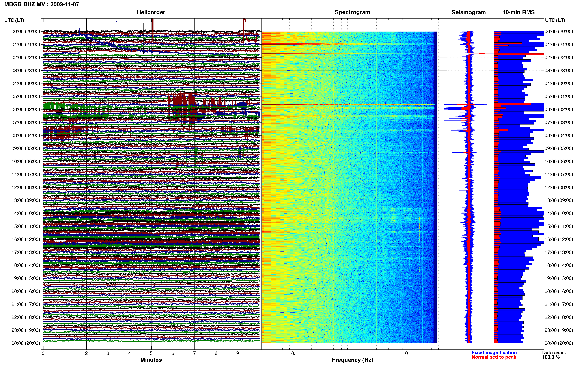Click the right-side '06:00 (02:00)' time label
The image size is (588, 368).
coord(559,109)
